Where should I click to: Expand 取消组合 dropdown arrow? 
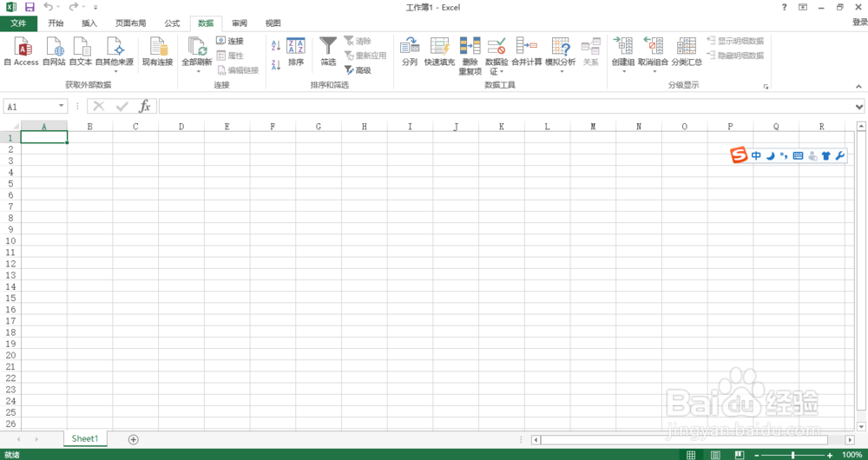(654, 71)
